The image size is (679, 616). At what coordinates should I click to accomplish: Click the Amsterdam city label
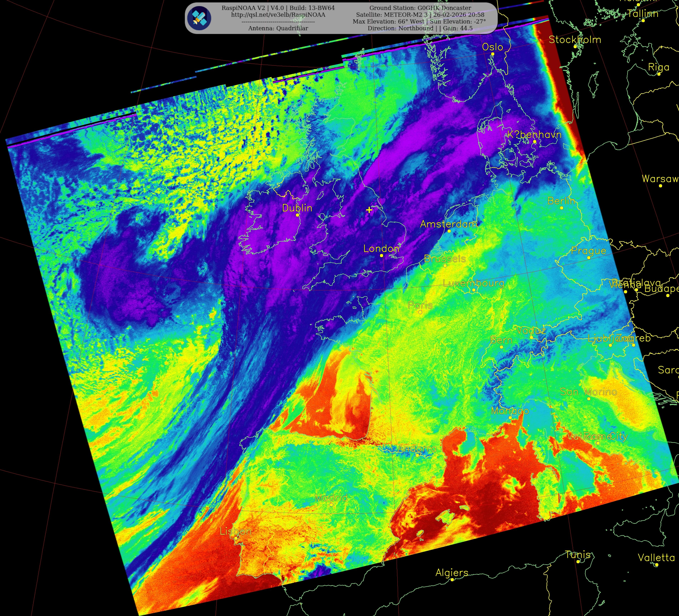click(449, 224)
